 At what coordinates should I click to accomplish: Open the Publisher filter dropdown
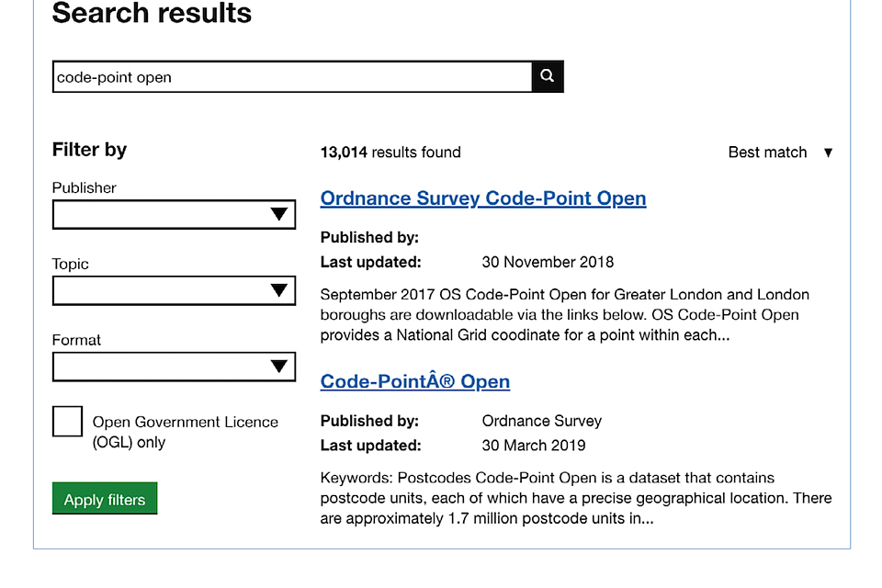pos(174,214)
